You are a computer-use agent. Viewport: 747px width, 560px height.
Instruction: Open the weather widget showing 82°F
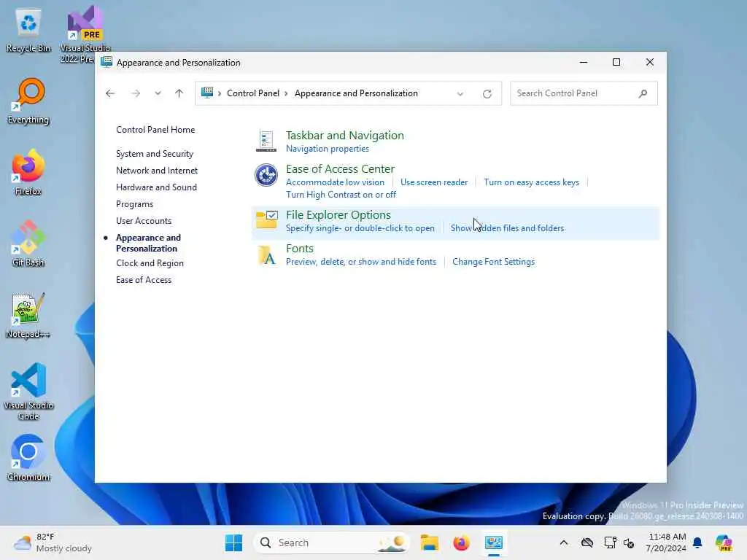(x=53, y=542)
